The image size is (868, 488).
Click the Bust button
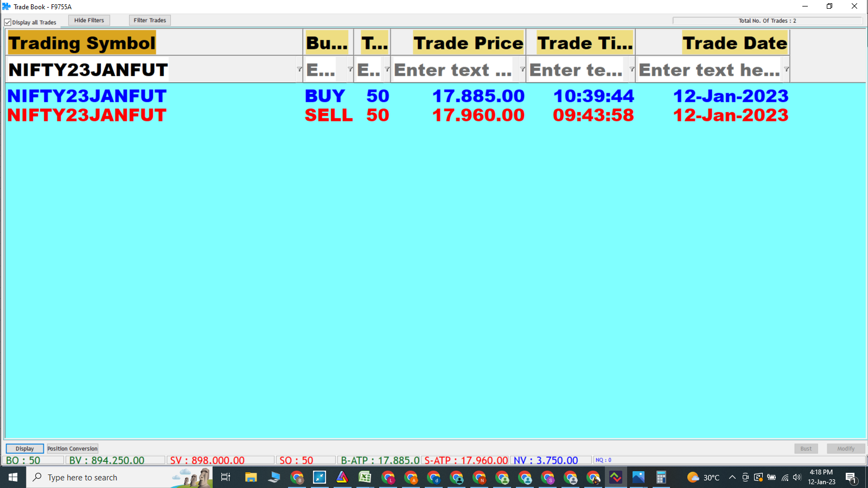click(x=806, y=448)
